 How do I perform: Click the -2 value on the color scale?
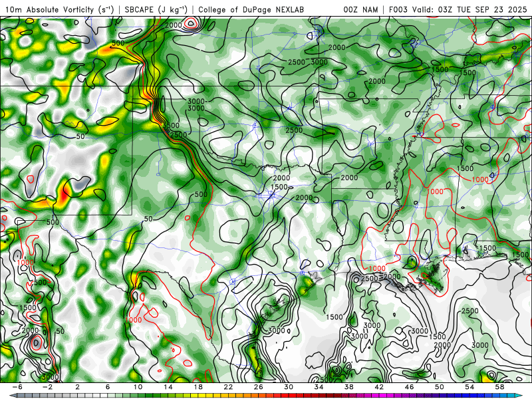(x=47, y=387)
